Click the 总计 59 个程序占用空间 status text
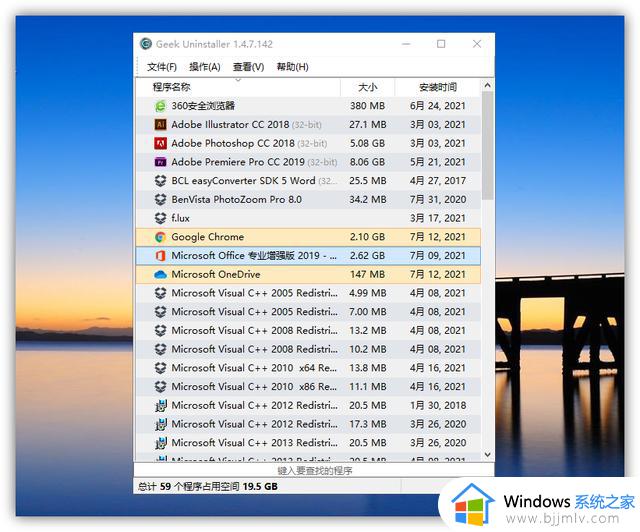 [x=208, y=487]
